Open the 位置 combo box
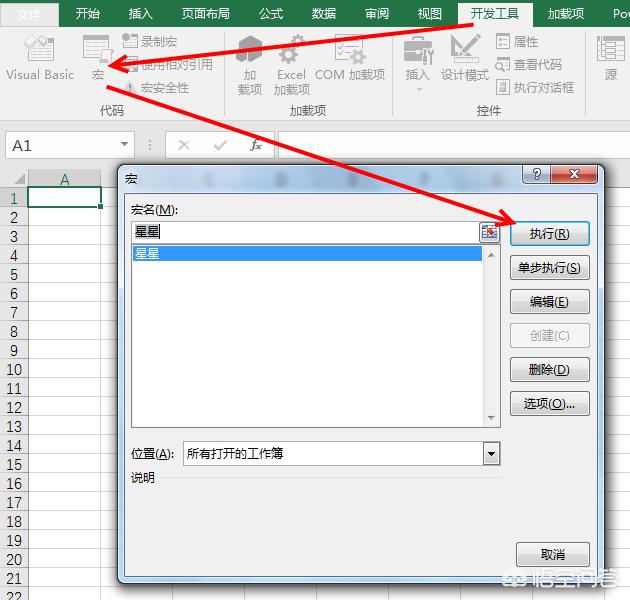Screen dimensions: 630x600 pos(342,454)
